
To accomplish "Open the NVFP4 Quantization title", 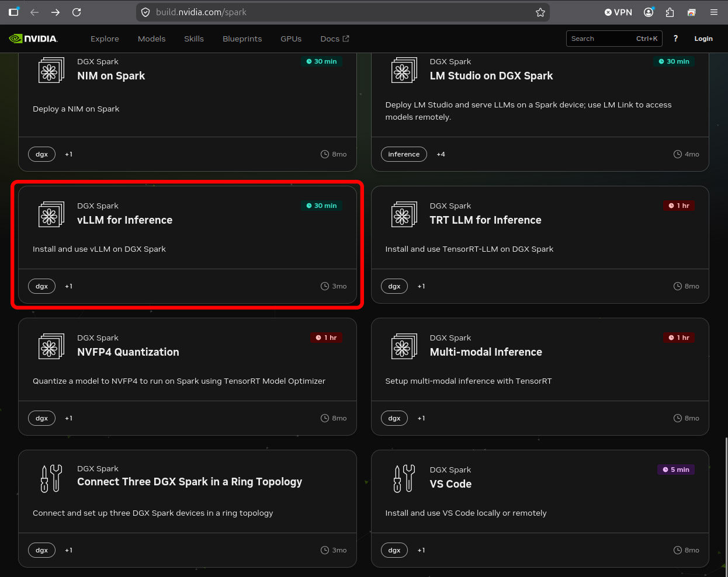I will pos(128,352).
